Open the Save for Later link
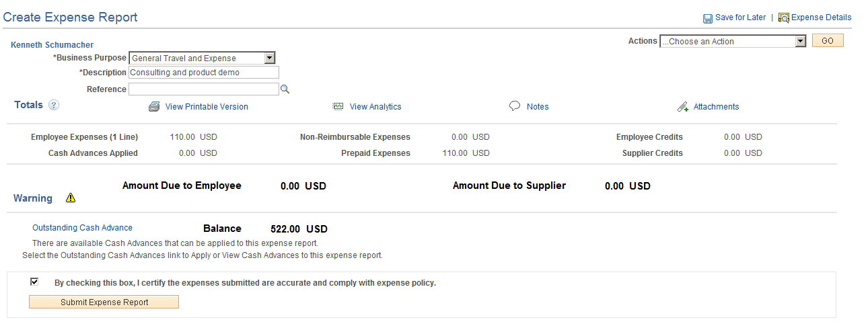The width and height of the screenshot is (868, 330). (x=740, y=17)
